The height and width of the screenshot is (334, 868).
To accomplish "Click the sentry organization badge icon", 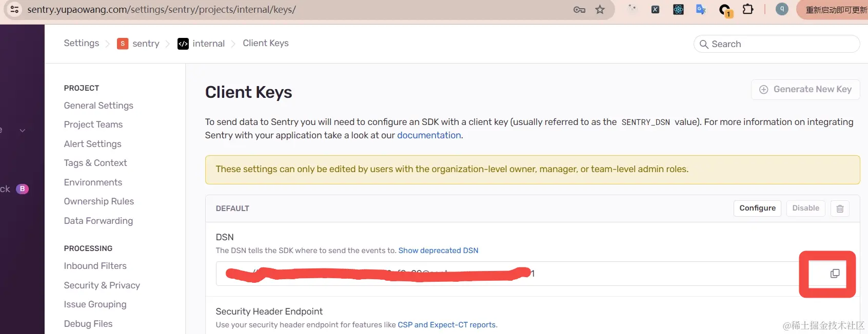I will pyautogui.click(x=123, y=44).
